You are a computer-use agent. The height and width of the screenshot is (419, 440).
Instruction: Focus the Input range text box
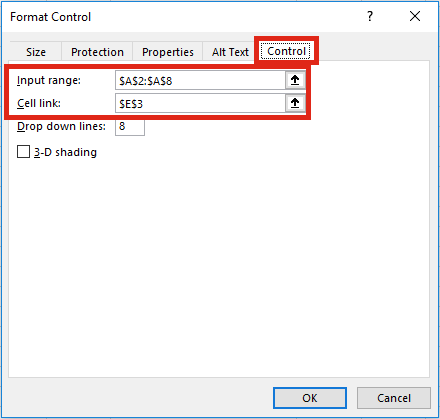pos(200,80)
